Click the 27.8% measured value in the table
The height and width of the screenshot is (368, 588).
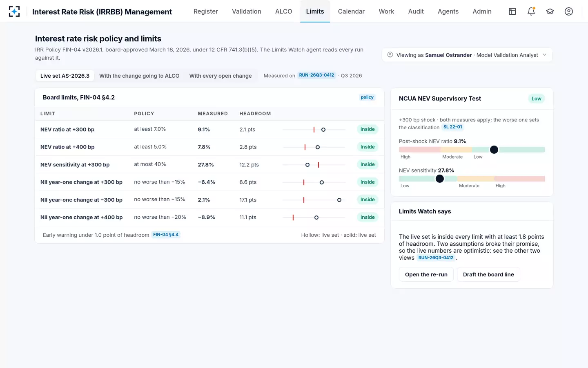(x=206, y=165)
